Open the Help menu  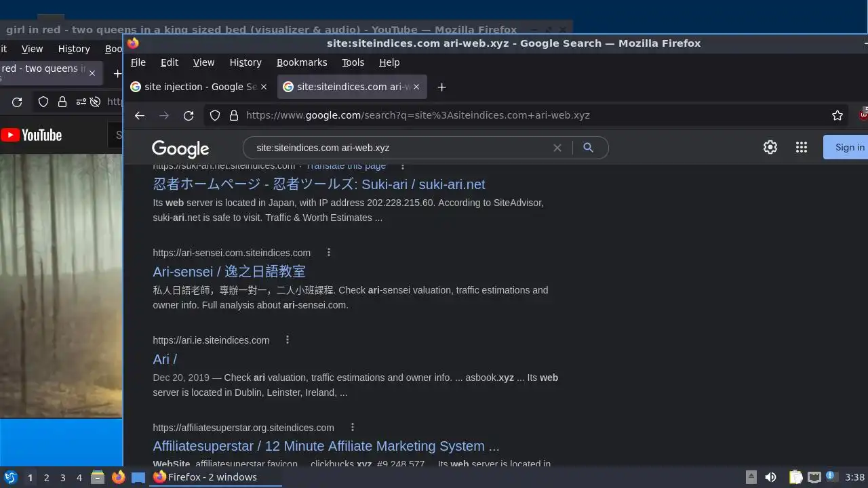(389, 62)
